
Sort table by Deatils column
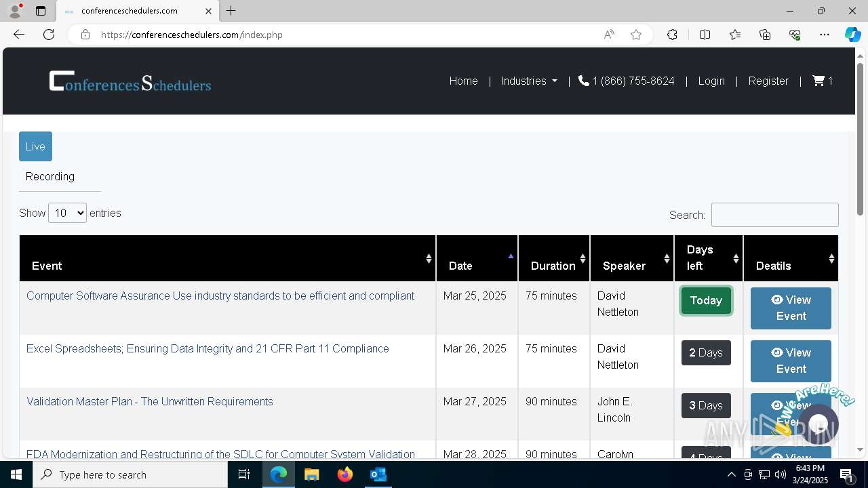pos(791,258)
